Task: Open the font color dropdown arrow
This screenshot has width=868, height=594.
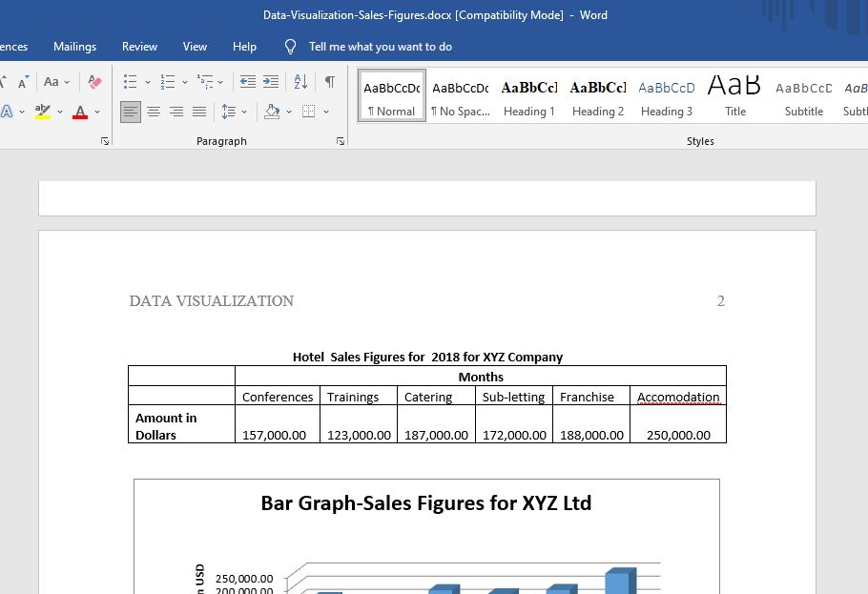Action: pos(97,112)
